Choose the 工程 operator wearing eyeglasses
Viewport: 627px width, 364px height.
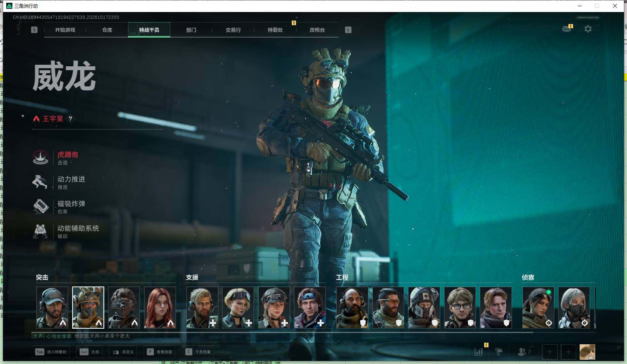[x=460, y=307]
